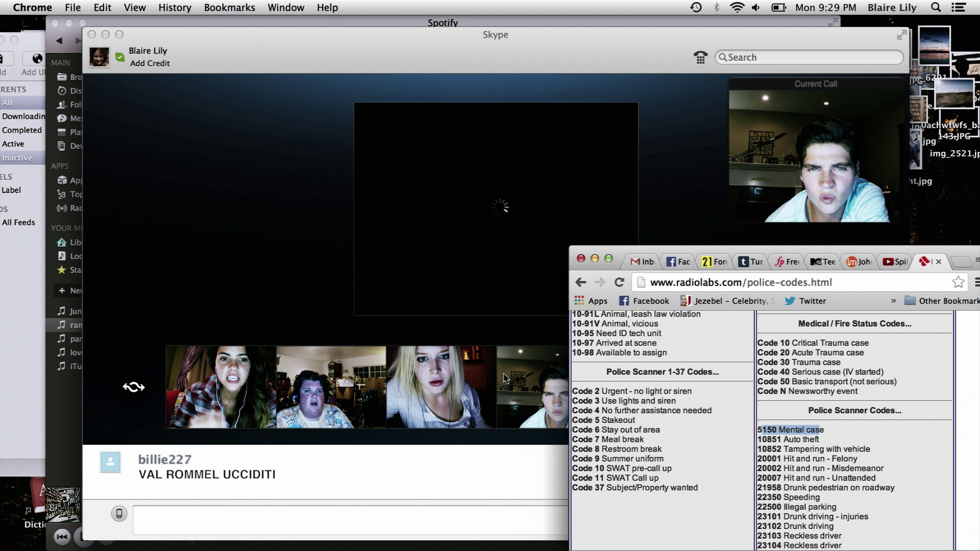980x551 pixels.
Task: Click battery status icon in menu bar
Action: [778, 8]
